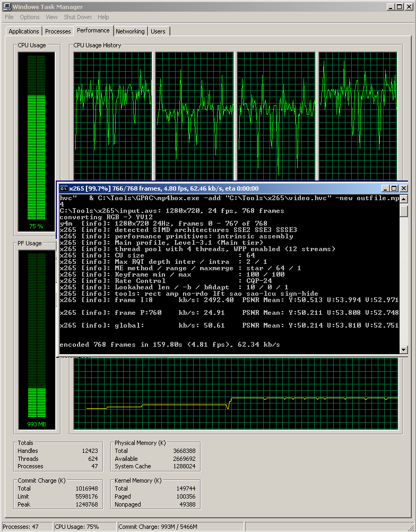The height and width of the screenshot is (532, 416).
Task: Click Commit Charge Limit value 5598176
Action: pyautogui.click(x=87, y=496)
